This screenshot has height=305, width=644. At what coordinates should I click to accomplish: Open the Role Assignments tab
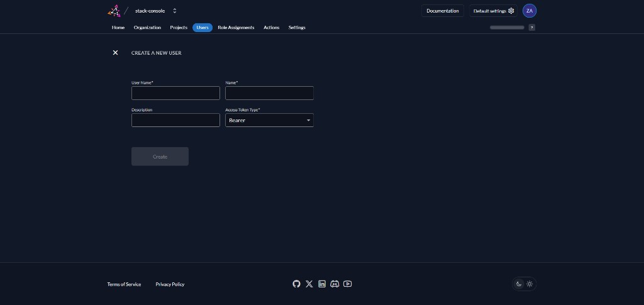click(236, 28)
